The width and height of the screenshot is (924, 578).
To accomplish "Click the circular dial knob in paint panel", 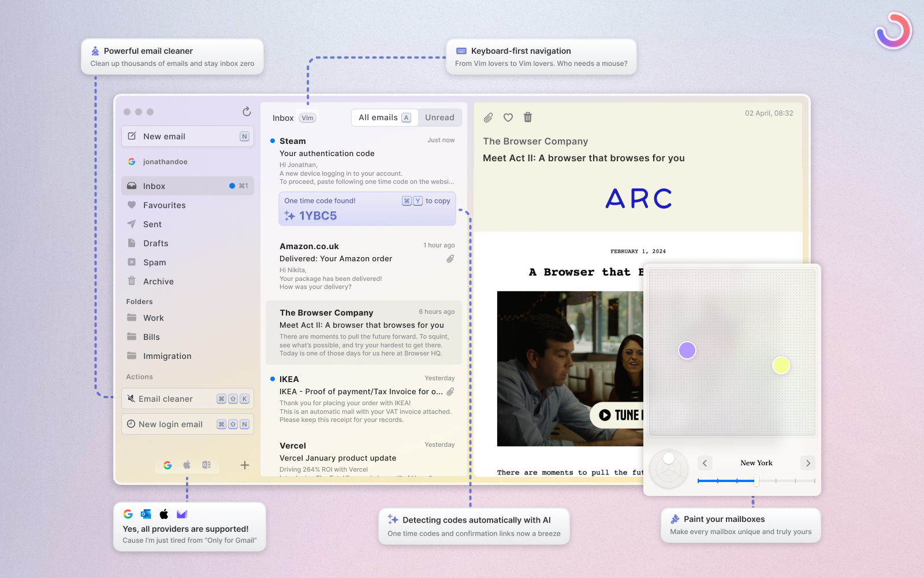I will [x=669, y=458].
